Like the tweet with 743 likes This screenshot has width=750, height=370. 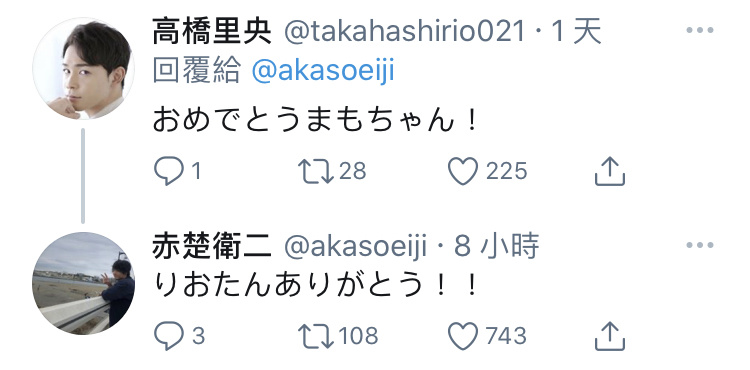tap(463, 336)
